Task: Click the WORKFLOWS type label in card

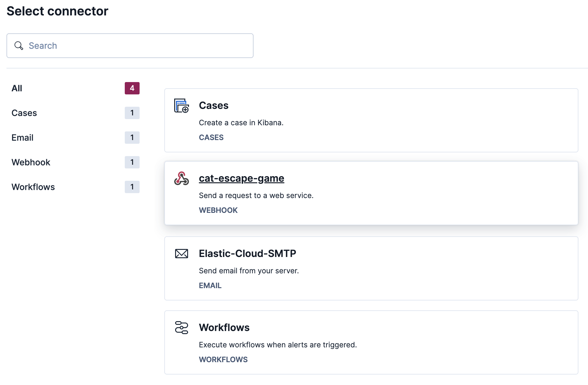Action: pos(223,360)
